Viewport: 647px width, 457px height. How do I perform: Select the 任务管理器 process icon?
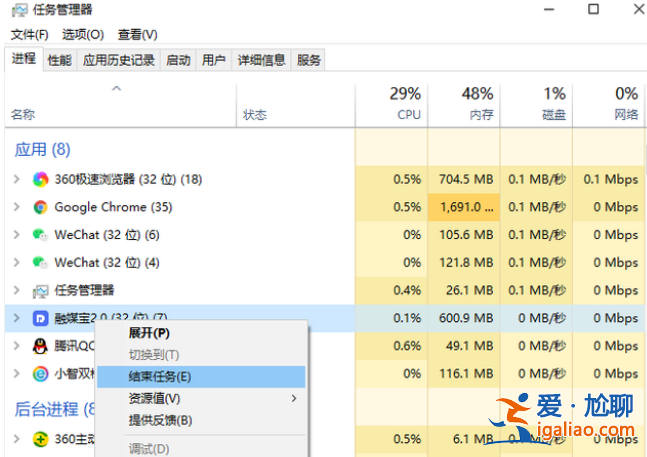pos(40,291)
